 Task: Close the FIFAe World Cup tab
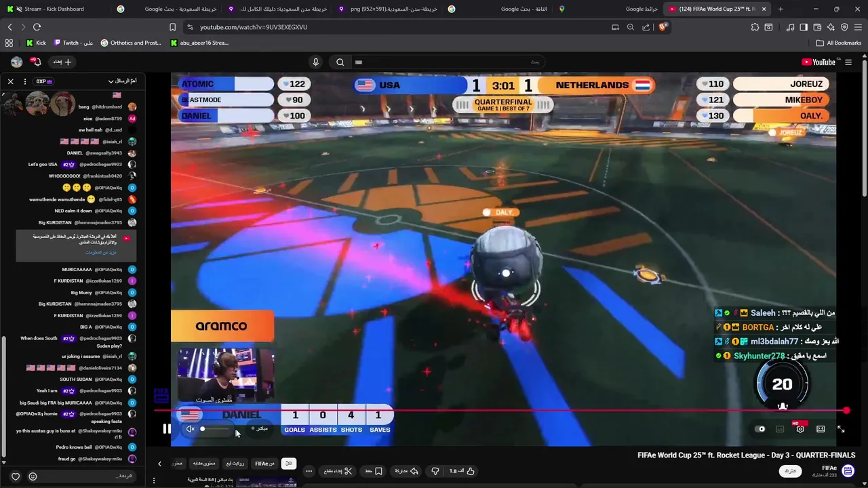coord(764,9)
